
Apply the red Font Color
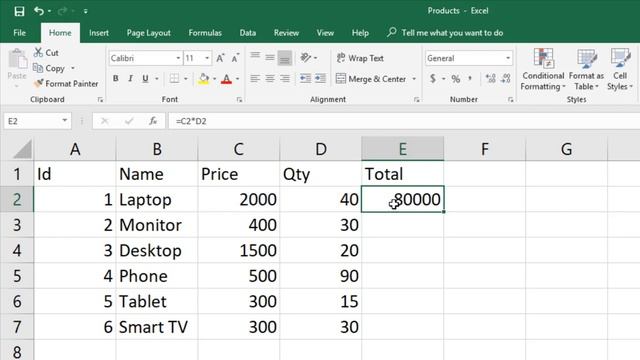click(x=227, y=78)
